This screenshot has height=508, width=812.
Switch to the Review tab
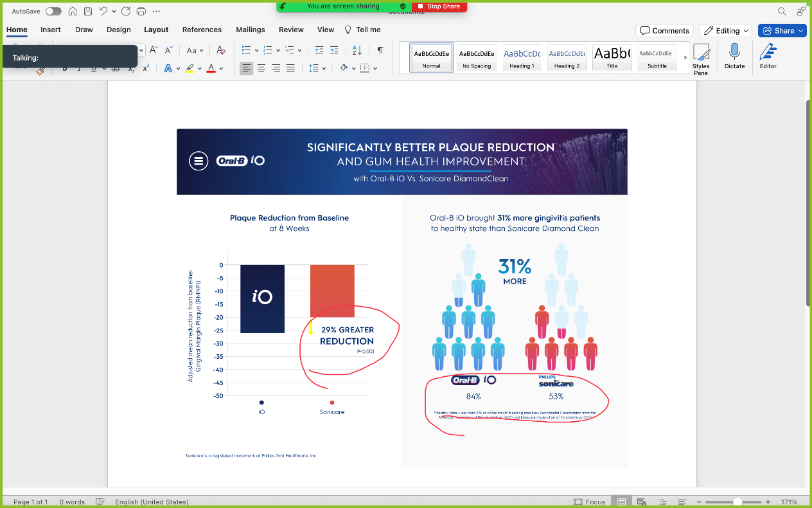click(291, 30)
